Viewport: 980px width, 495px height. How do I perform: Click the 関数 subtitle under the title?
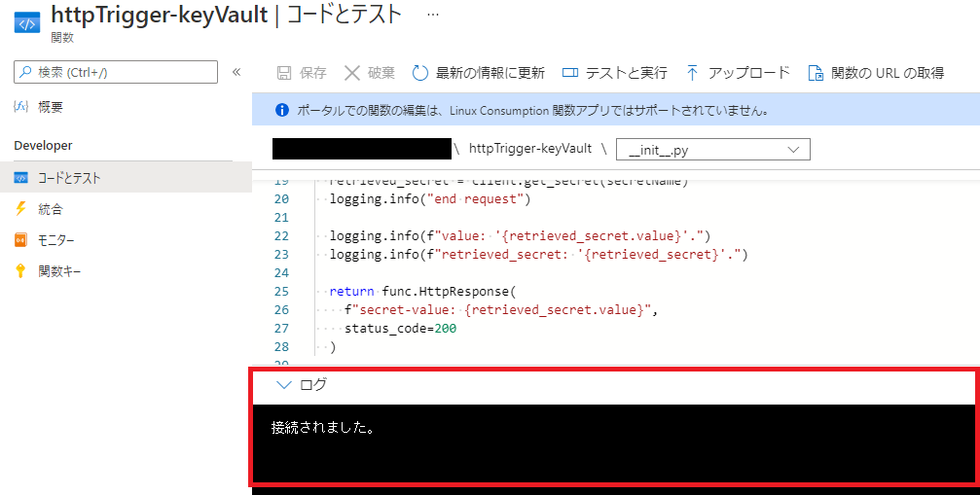62,38
